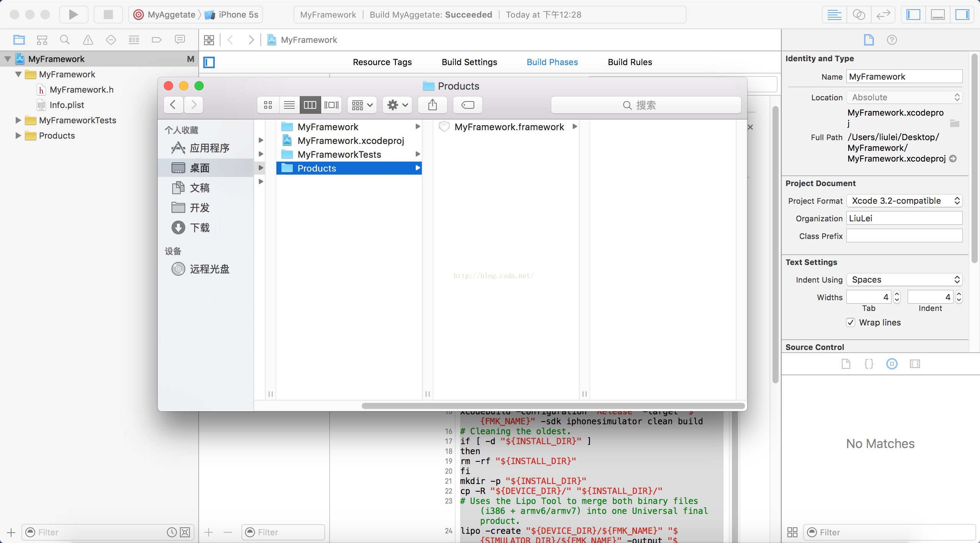The width and height of the screenshot is (980, 543).
Task: Toggle the Utilities panel visibility
Action: click(962, 15)
